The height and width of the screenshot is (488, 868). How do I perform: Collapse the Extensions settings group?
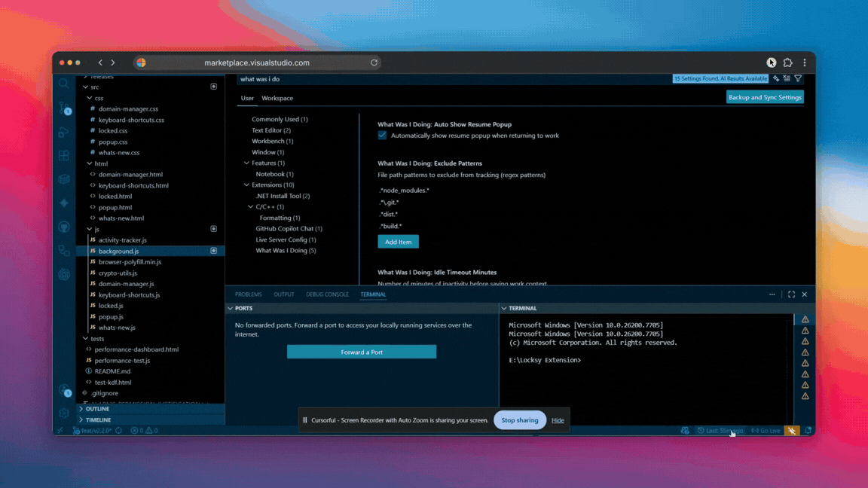click(x=246, y=185)
